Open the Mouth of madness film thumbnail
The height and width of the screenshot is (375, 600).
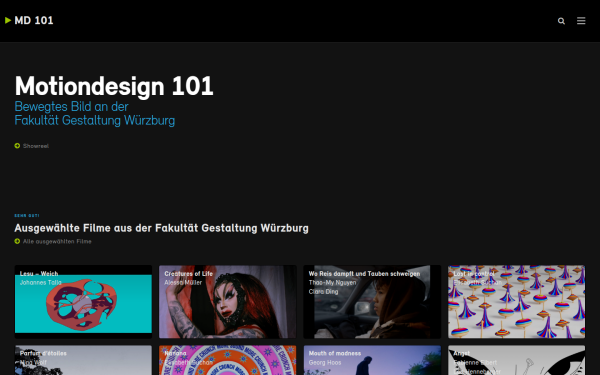click(372, 360)
